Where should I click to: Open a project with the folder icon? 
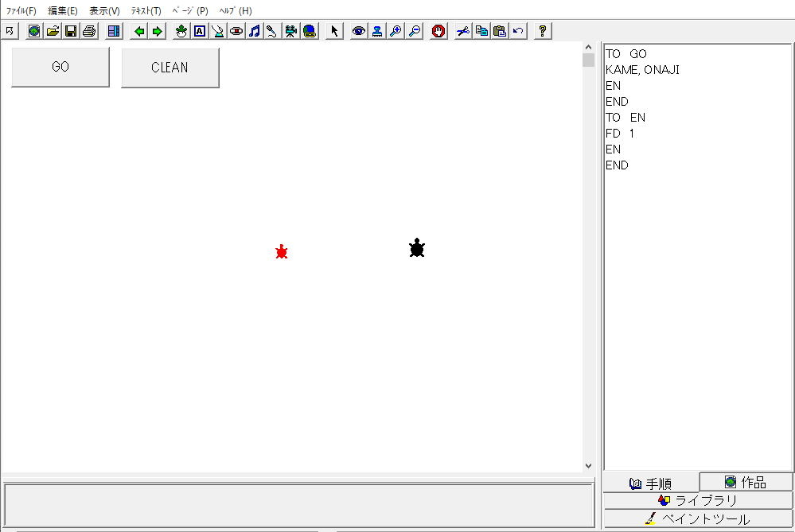click(53, 31)
